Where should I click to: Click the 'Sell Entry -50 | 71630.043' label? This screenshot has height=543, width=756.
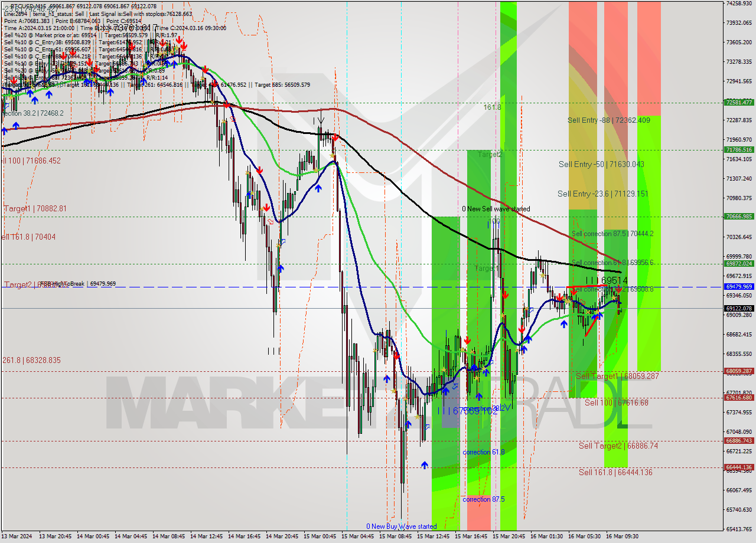click(x=601, y=165)
